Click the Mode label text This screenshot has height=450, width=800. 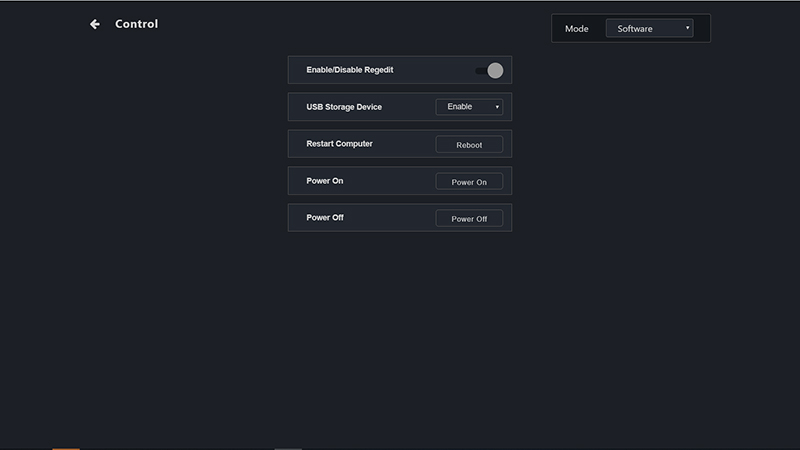(577, 29)
